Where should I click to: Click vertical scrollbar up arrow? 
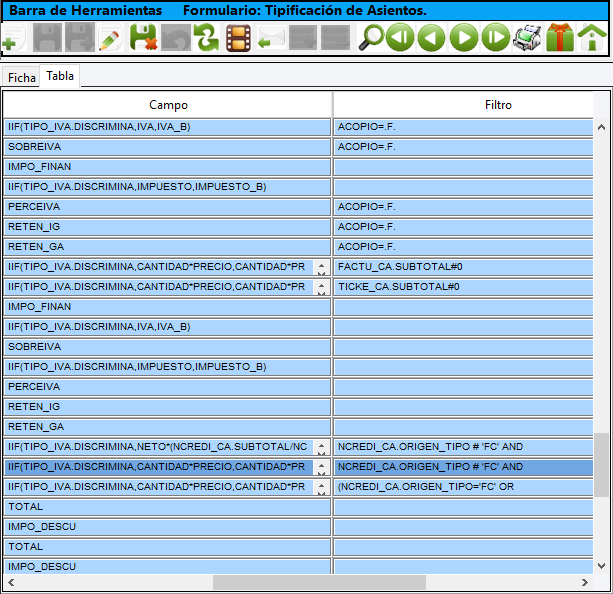601,127
